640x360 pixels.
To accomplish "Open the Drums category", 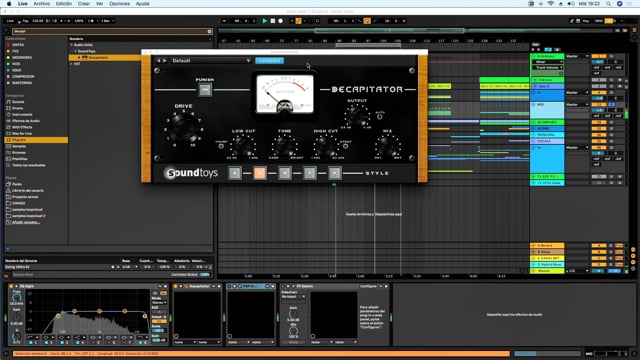I will tap(18, 108).
